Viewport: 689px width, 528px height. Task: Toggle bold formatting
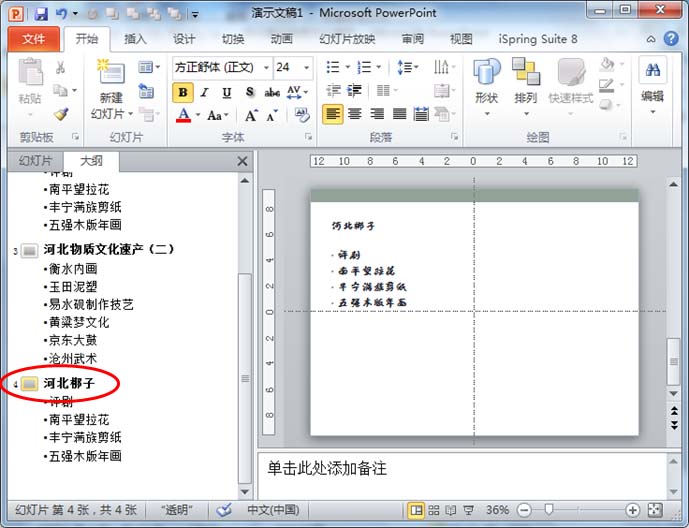click(182, 92)
